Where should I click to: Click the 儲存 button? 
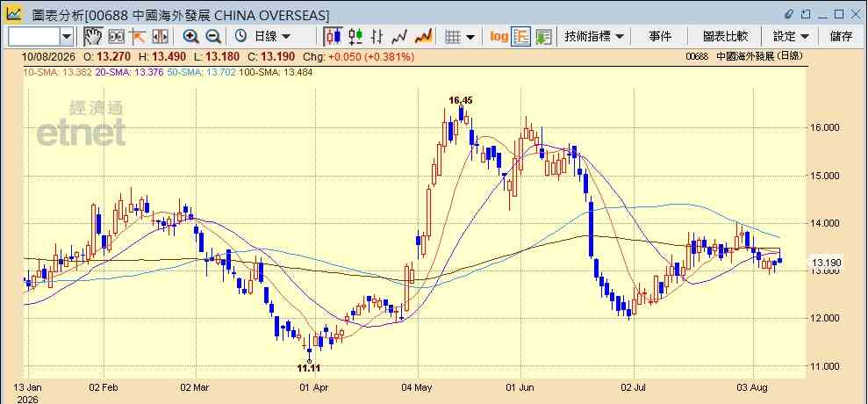tap(842, 37)
